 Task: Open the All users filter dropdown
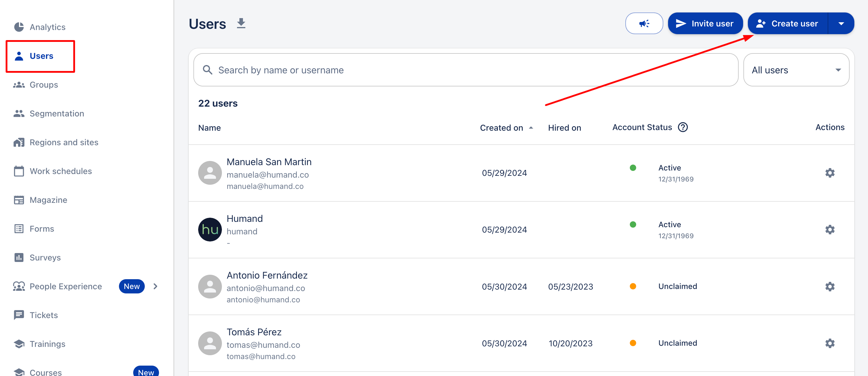pos(796,70)
